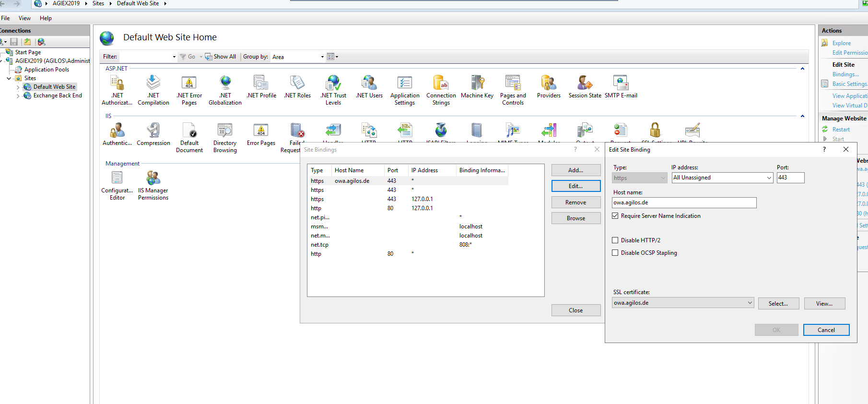Click Add... in Site Bindings
868x404 pixels.
(576, 170)
